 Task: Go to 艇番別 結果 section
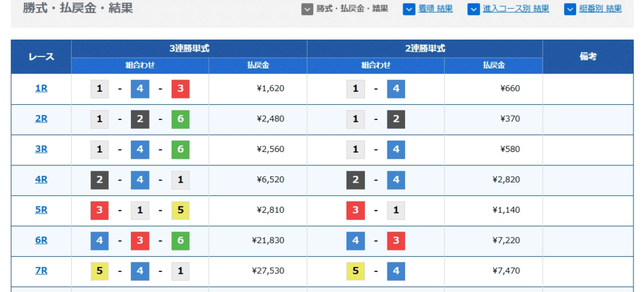(x=601, y=9)
